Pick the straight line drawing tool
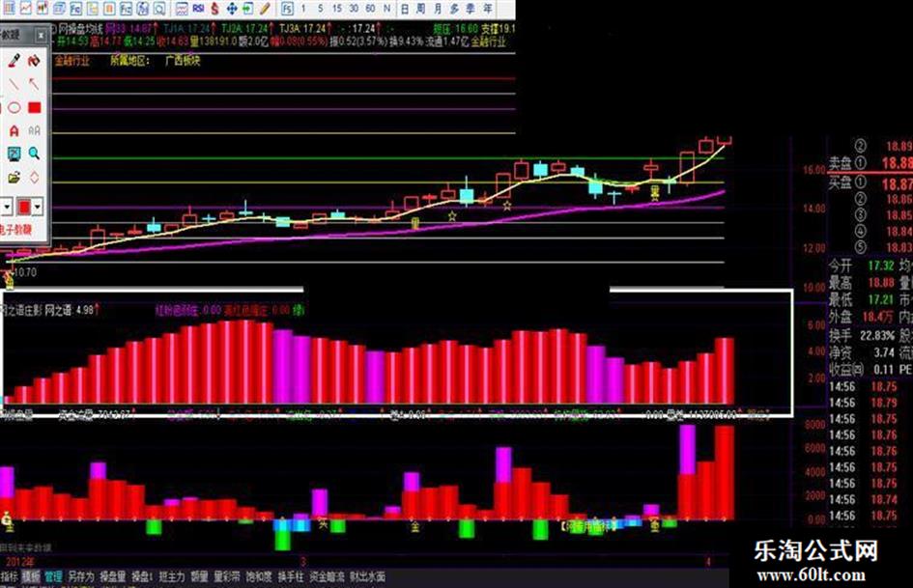The height and width of the screenshot is (588, 913). click(x=14, y=84)
